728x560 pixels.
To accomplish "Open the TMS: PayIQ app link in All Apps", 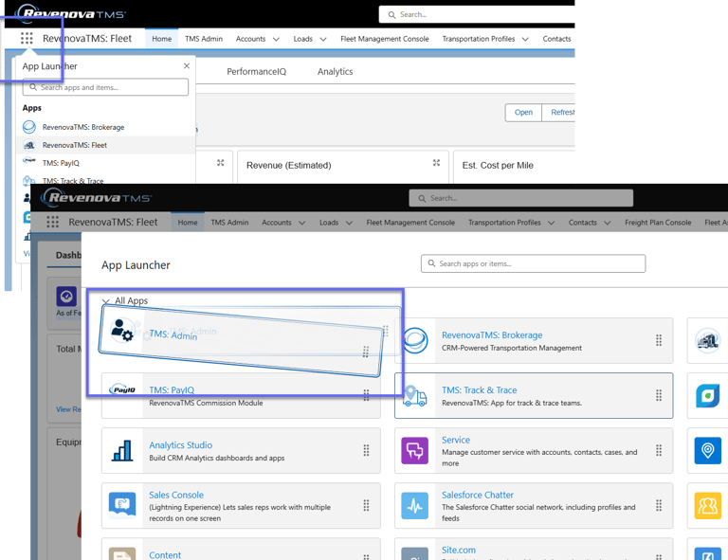I will (x=172, y=390).
